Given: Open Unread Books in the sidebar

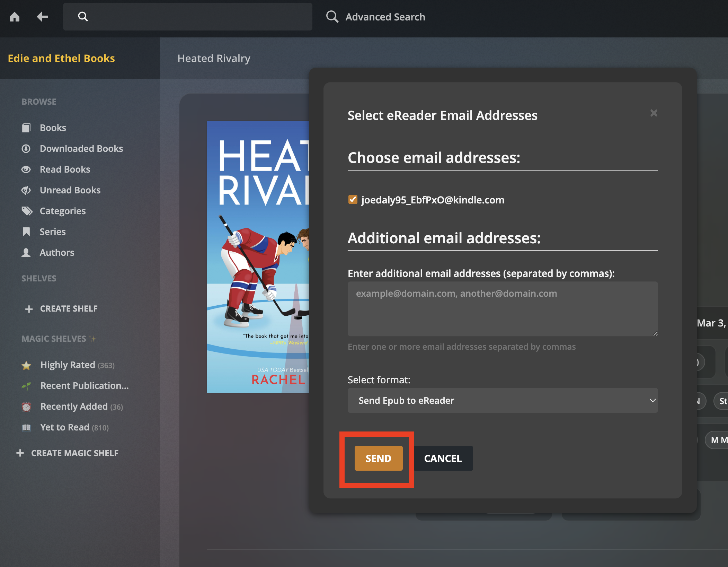Looking at the screenshot, I should (x=70, y=190).
